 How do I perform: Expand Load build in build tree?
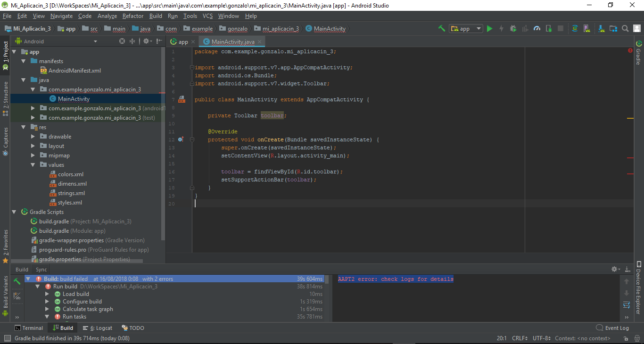pyautogui.click(x=47, y=294)
